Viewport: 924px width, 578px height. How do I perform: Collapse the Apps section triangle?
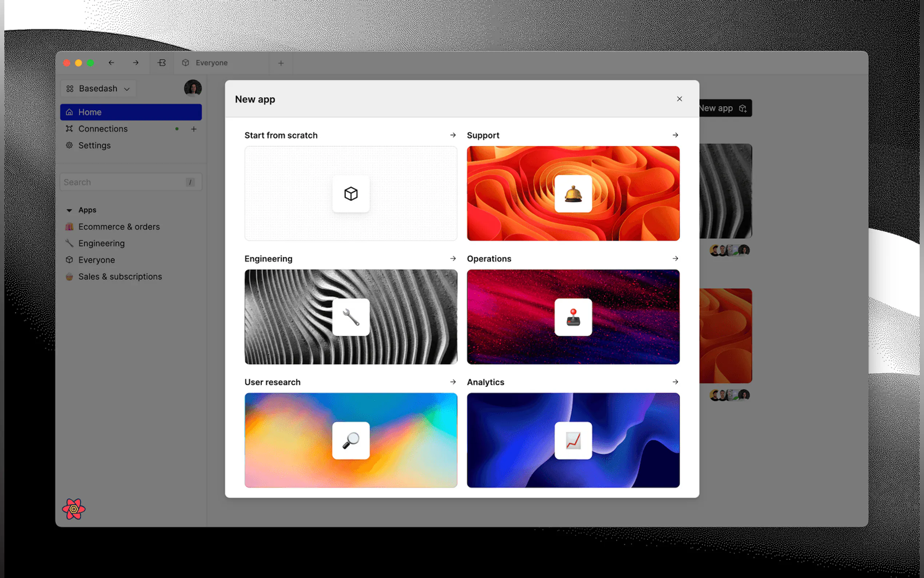pos(69,210)
